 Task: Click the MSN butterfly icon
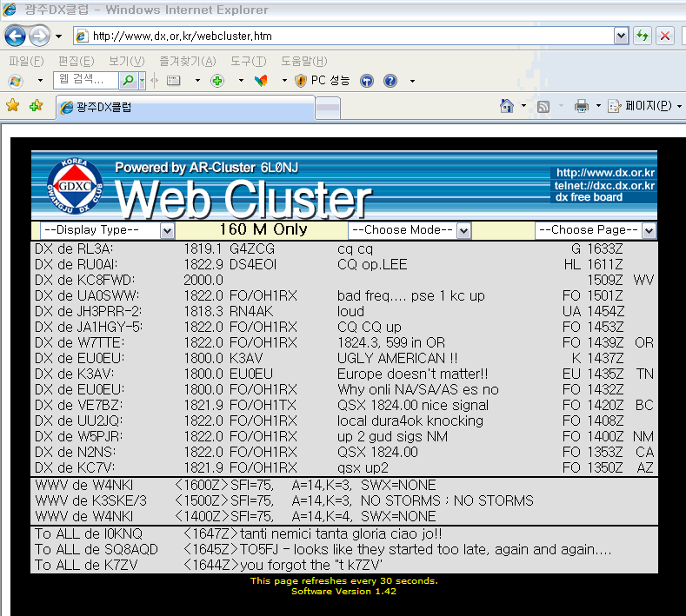(261, 81)
